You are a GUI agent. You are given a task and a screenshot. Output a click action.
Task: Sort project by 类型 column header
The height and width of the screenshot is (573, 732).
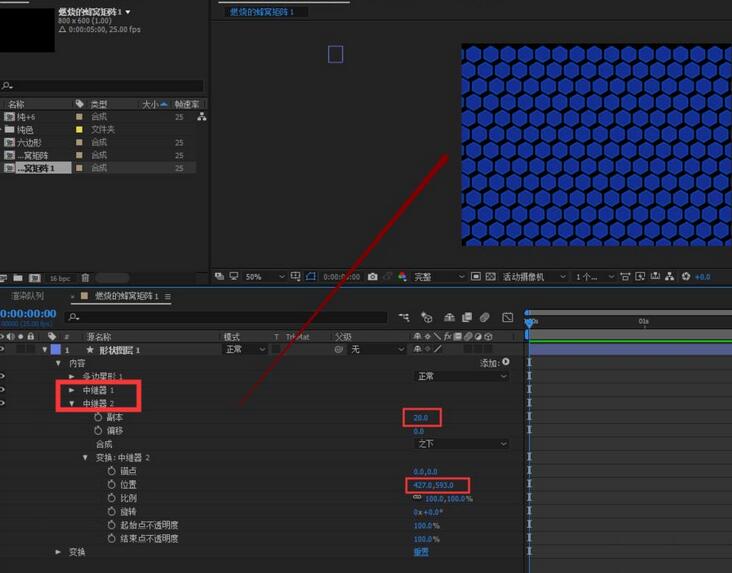tap(99, 104)
